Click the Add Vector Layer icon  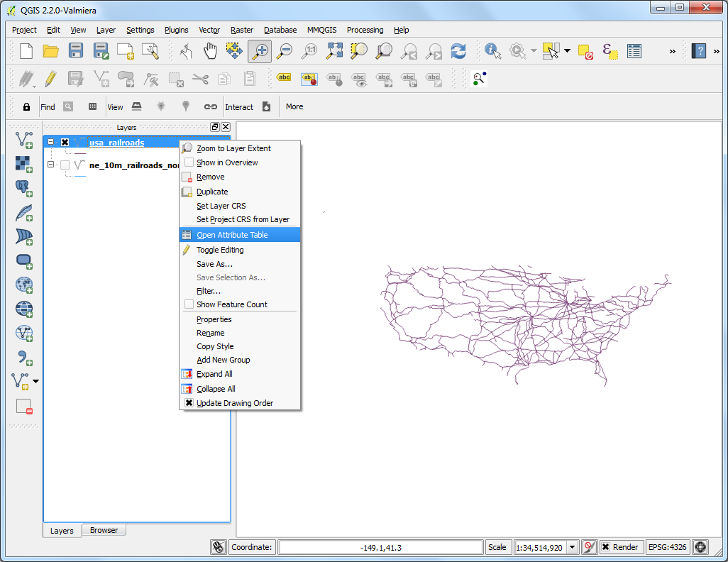[x=23, y=140]
